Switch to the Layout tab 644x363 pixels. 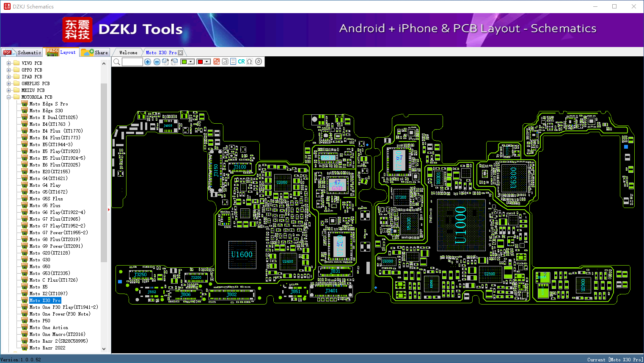tap(61, 52)
